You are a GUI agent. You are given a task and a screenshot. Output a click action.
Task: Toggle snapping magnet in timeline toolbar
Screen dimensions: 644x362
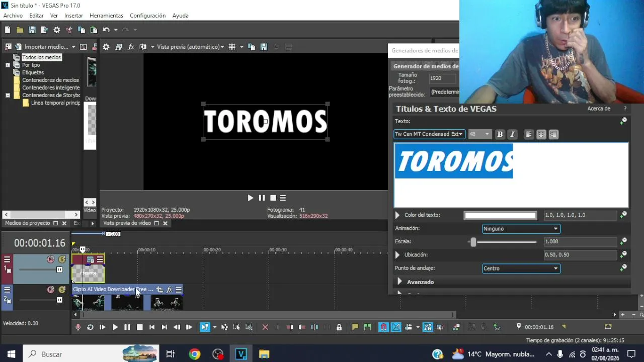click(x=383, y=327)
